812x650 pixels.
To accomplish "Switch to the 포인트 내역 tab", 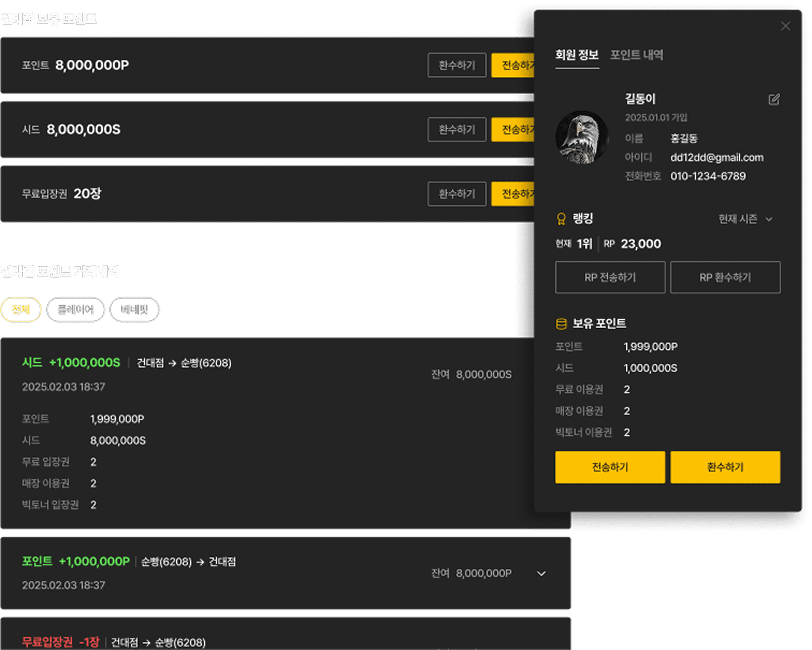I will [x=636, y=55].
